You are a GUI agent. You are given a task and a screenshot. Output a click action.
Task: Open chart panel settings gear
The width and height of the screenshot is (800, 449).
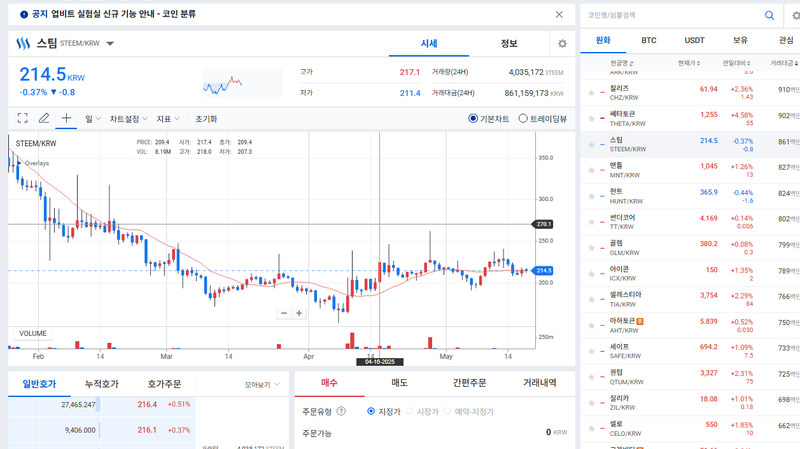pos(562,44)
